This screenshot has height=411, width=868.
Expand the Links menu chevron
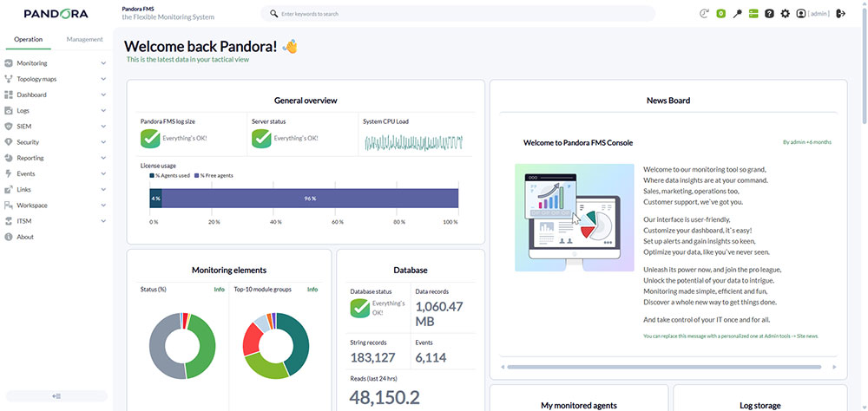[x=103, y=190]
